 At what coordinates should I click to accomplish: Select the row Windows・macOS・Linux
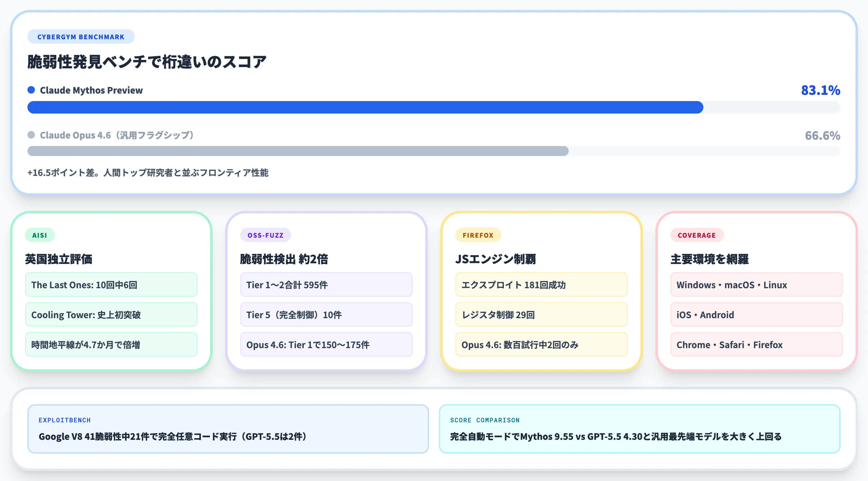756,285
